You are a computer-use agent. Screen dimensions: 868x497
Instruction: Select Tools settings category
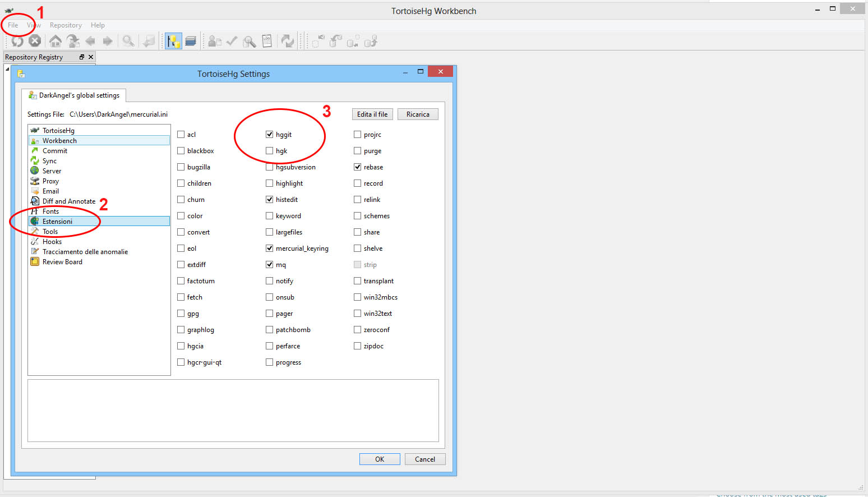click(x=99, y=232)
